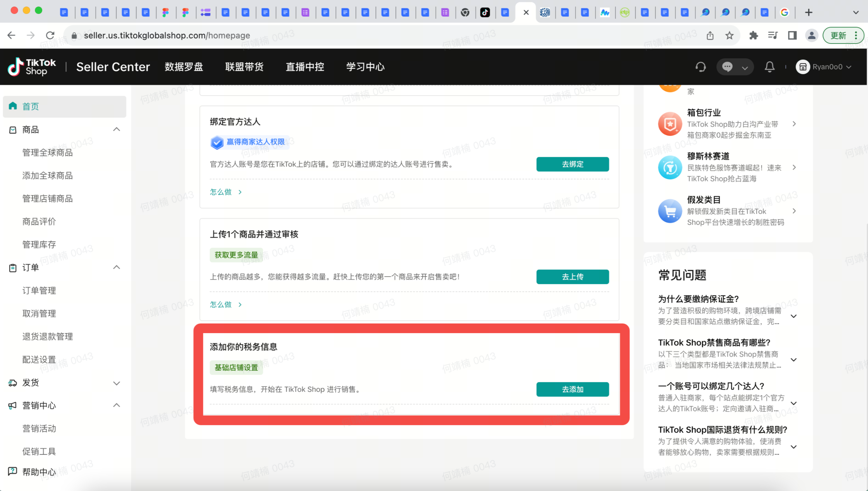Reload the page with the refresh icon
This screenshot has width=868, height=491.
(50, 35)
